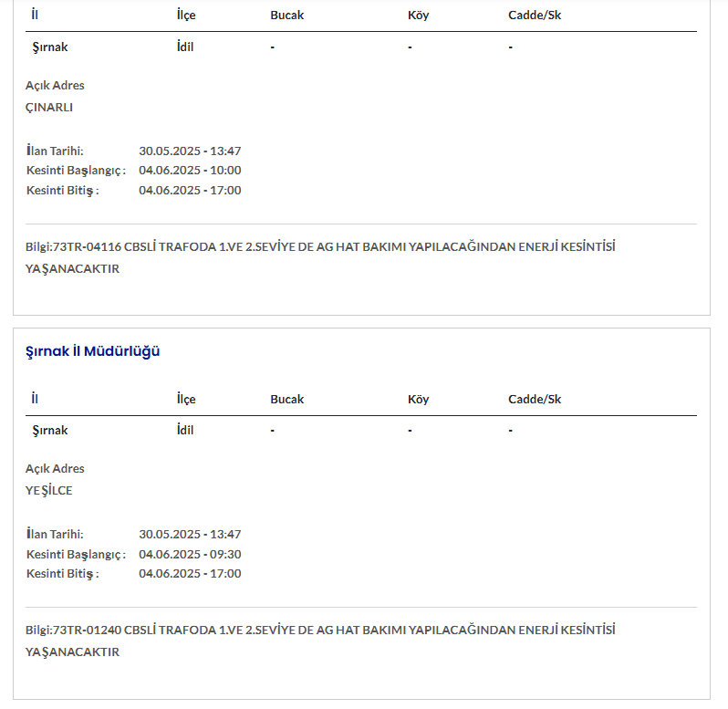
Task: Click Köy column header in YEŞİLCE card
Action: click(418, 399)
